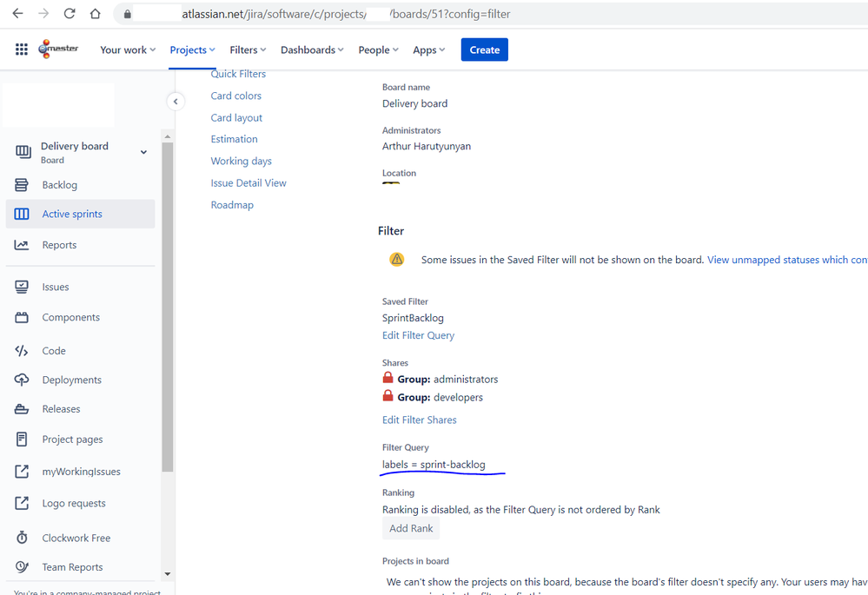This screenshot has height=595, width=868.
Task: Click the myWorkingIssues external link icon
Action: [x=22, y=472]
